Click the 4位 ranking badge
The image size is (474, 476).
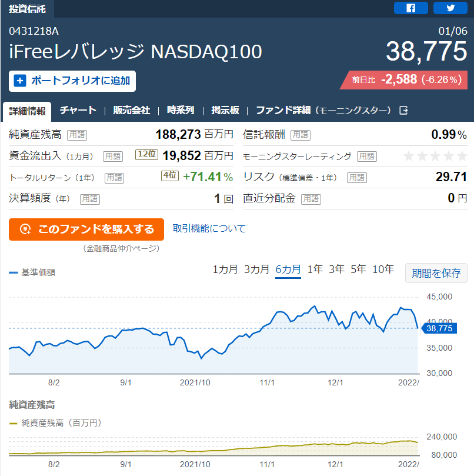[x=170, y=176]
